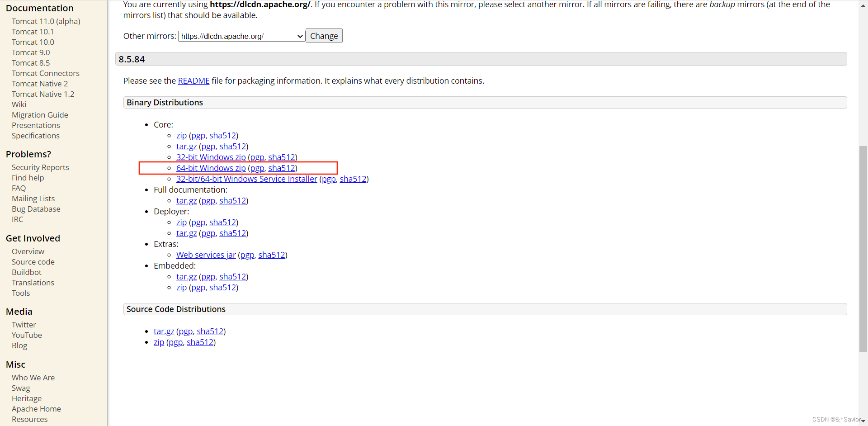Open the README link
This screenshot has width=868, height=426.
click(193, 81)
